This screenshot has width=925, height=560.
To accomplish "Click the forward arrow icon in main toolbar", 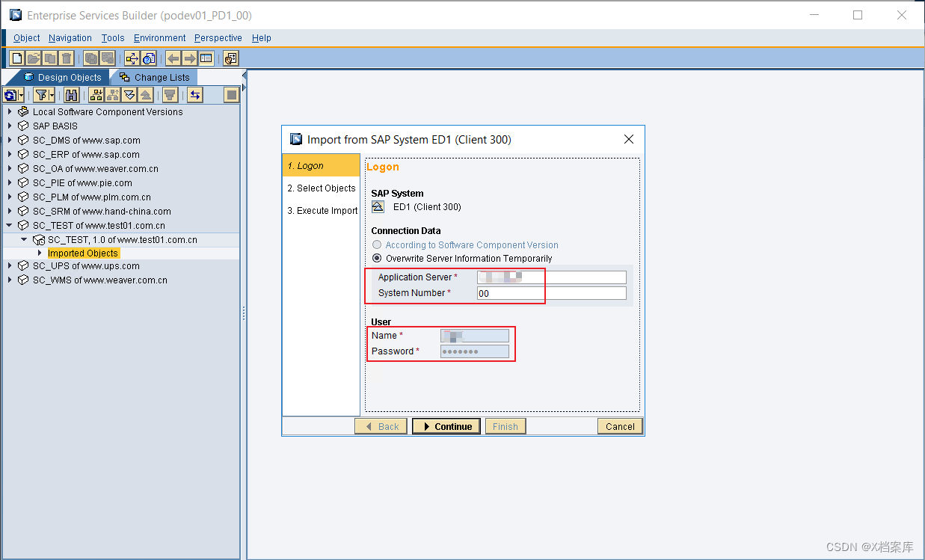I will (190, 58).
